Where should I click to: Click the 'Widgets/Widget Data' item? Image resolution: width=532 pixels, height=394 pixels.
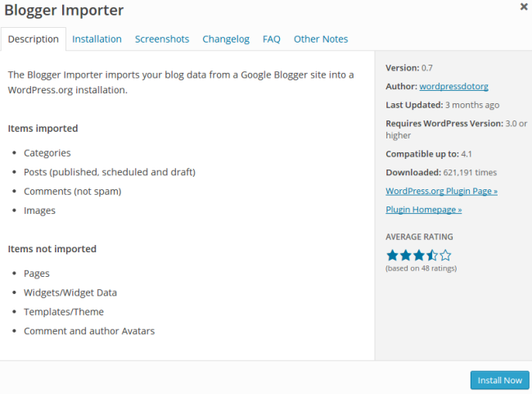(x=70, y=292)
